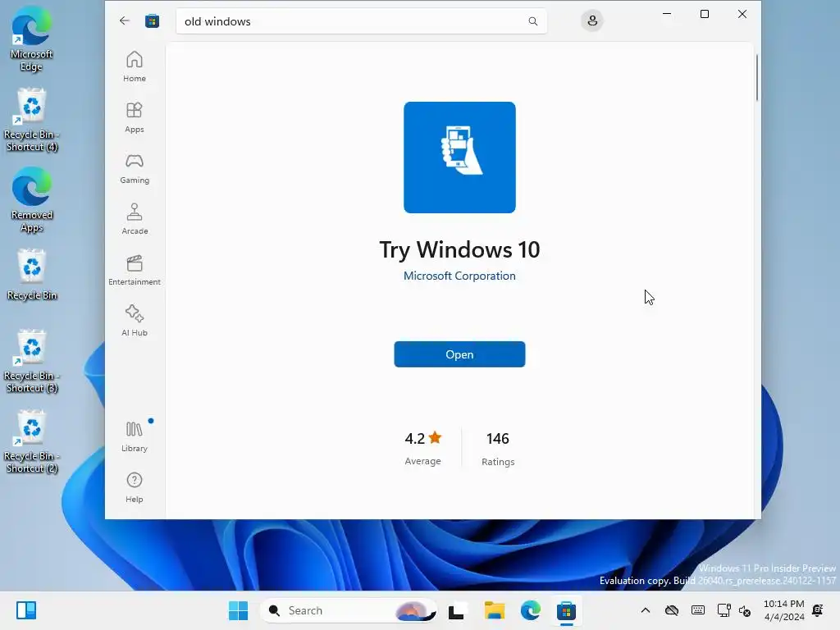Click the OneDrive cloud tray icon
840x630 pixels.
672,610
